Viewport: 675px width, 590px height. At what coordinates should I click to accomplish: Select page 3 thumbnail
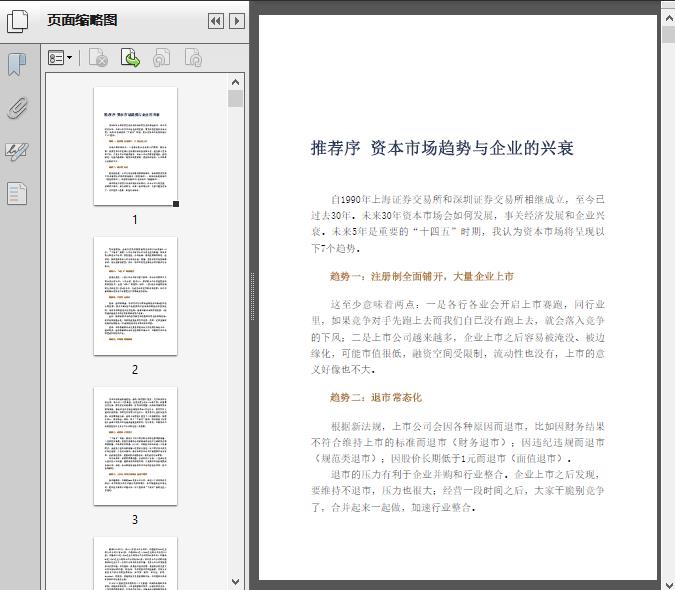click(135, 446)
